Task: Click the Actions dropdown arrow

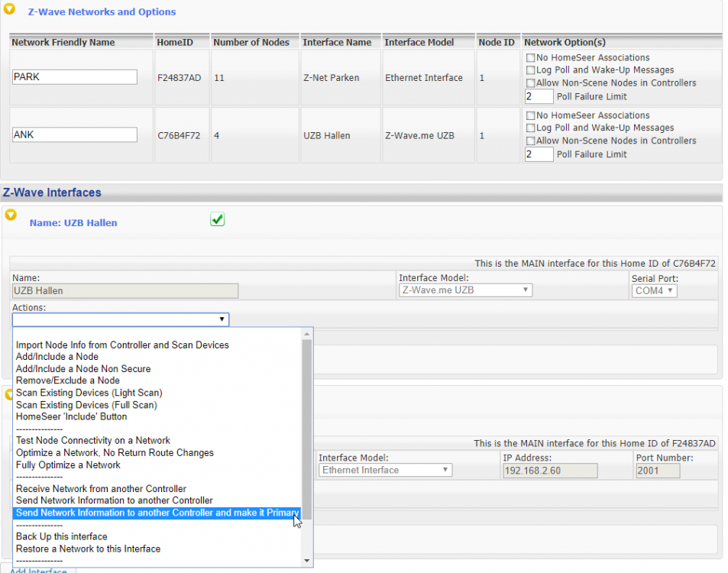Action: pos(222,319)
